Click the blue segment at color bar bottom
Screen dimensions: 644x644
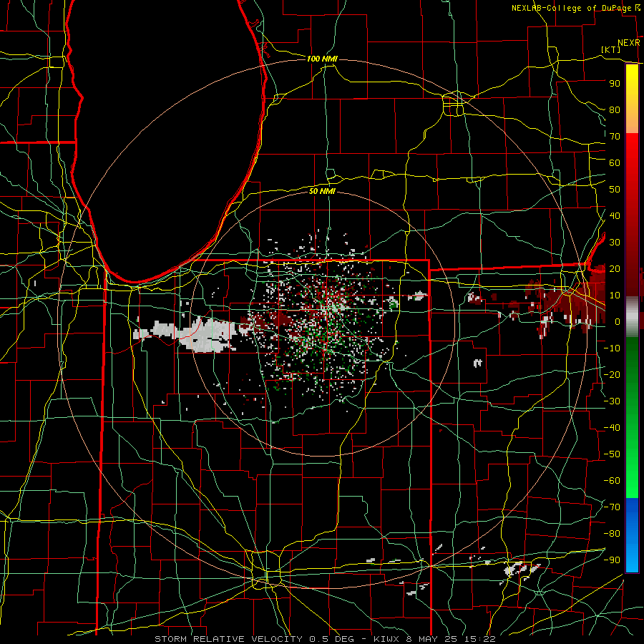pos(632,535)
